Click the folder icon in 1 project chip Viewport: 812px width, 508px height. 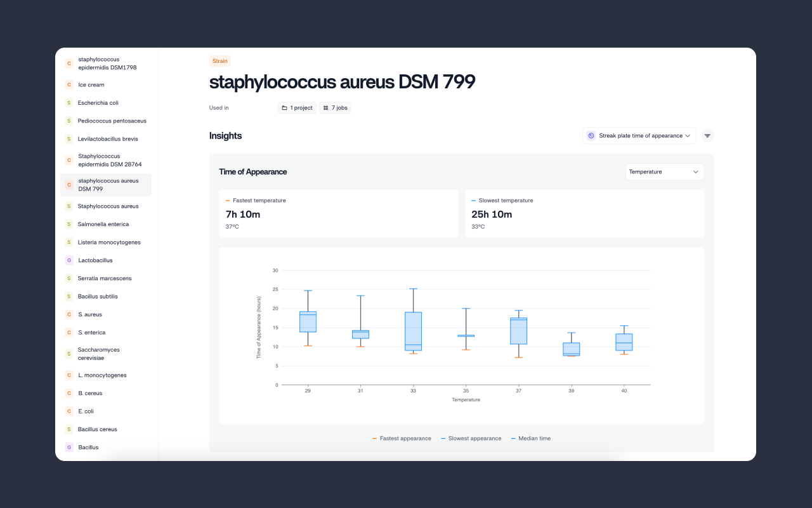pyautogui.click(x=285, y=108)
